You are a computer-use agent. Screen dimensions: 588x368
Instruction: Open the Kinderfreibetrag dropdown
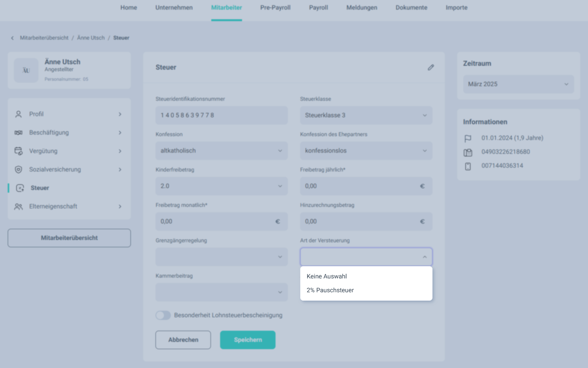pos(221,186)
